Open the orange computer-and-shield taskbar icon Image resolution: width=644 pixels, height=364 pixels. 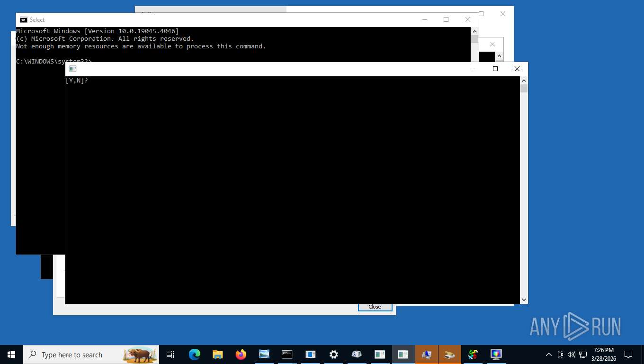point(426,355)
